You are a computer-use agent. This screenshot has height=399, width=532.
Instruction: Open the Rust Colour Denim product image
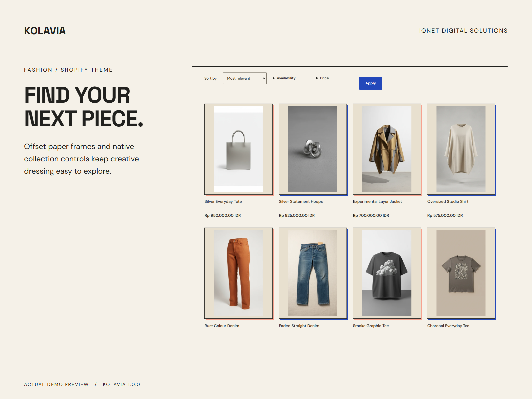point(238,273)
